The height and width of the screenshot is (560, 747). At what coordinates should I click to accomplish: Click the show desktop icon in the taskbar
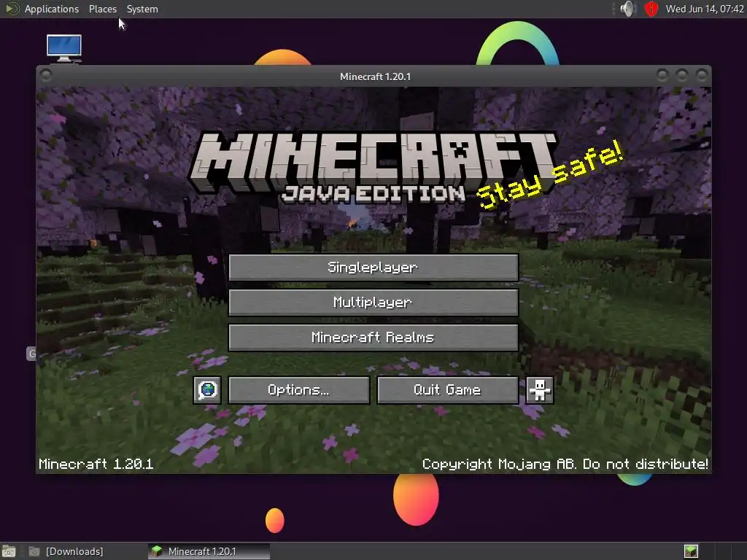[x=9, y=551]
